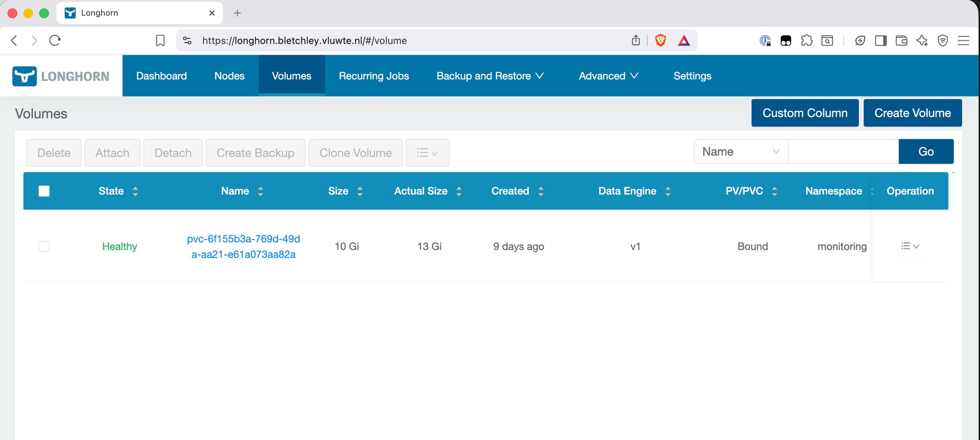Share this page with the share icon

(x=636, y=40)
